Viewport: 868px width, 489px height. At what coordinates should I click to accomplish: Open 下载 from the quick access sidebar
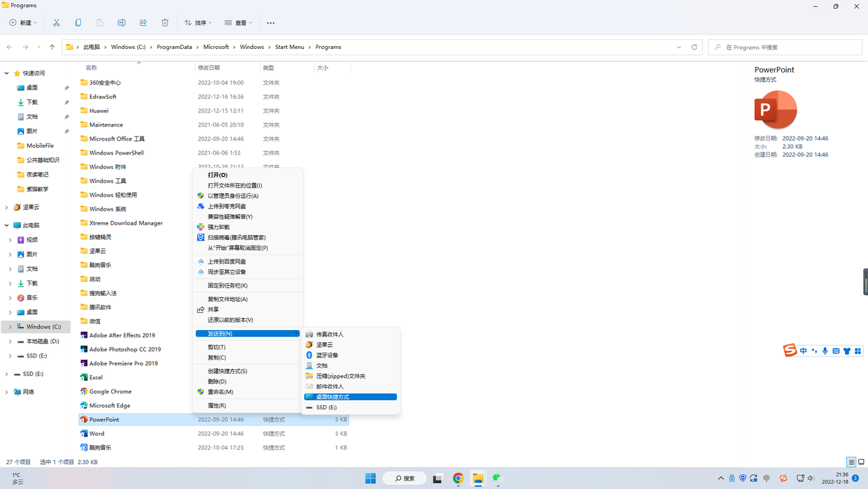(x=33, y=101)
